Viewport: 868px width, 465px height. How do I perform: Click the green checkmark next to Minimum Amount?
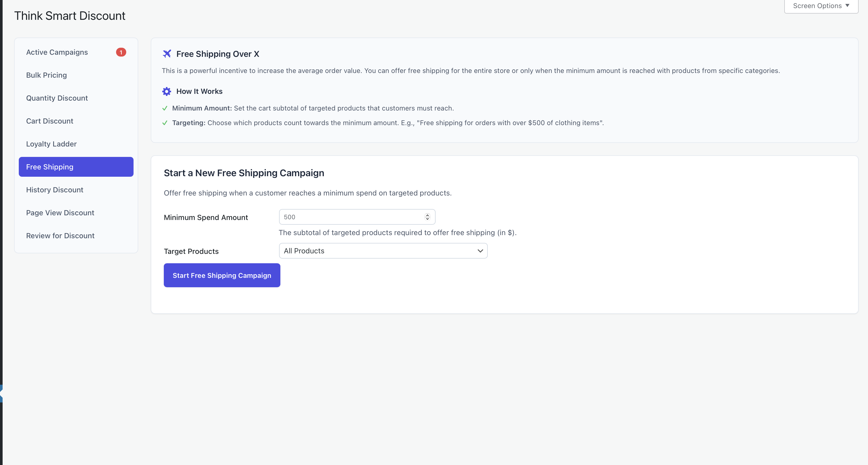[x=165, y=108]
